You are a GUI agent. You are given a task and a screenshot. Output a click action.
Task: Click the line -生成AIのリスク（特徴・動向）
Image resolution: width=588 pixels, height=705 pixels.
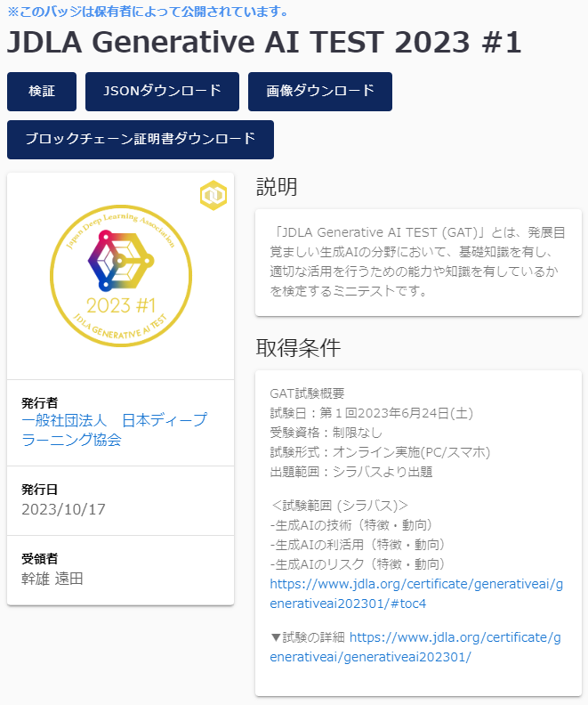coord(357,564)
